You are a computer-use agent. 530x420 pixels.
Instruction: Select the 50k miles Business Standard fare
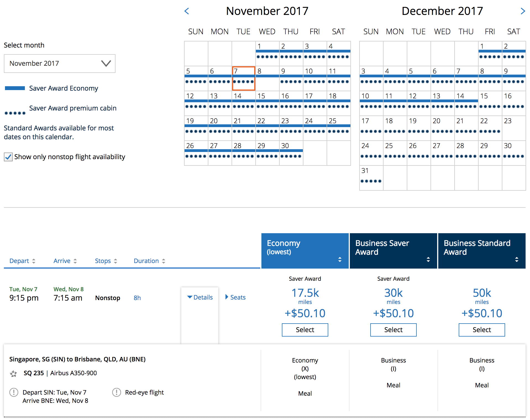pyautogui.click(x=482, y=330)
